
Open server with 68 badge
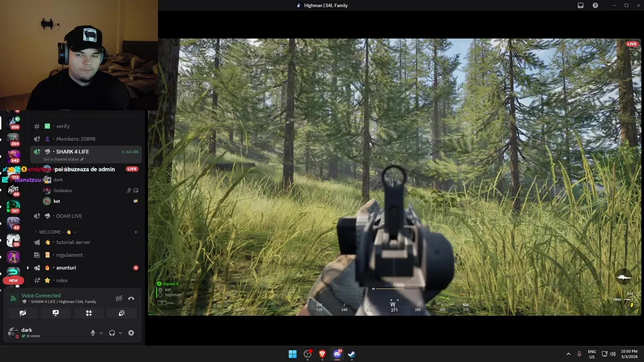pos(14,191)
